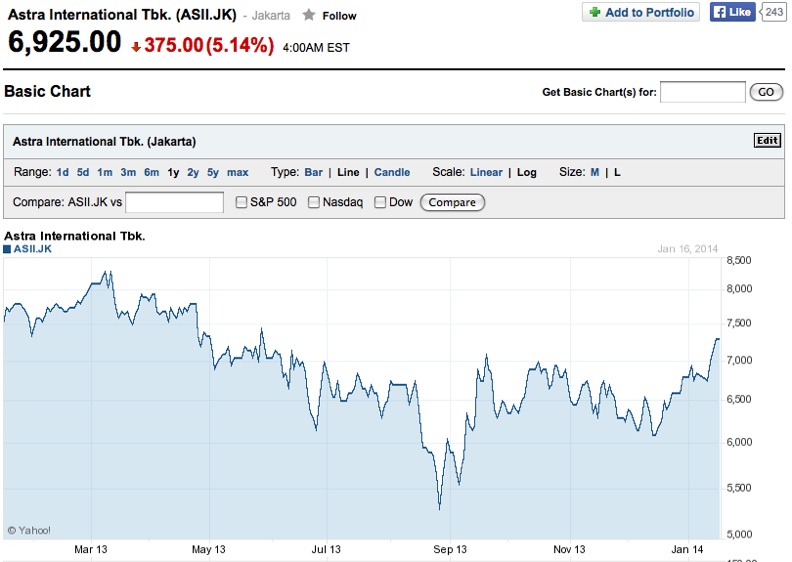This screenshot has width=792, height=562.
Task: Click the 6,000 price axis label
Action: pyautogui.click(x=739, y=442)
